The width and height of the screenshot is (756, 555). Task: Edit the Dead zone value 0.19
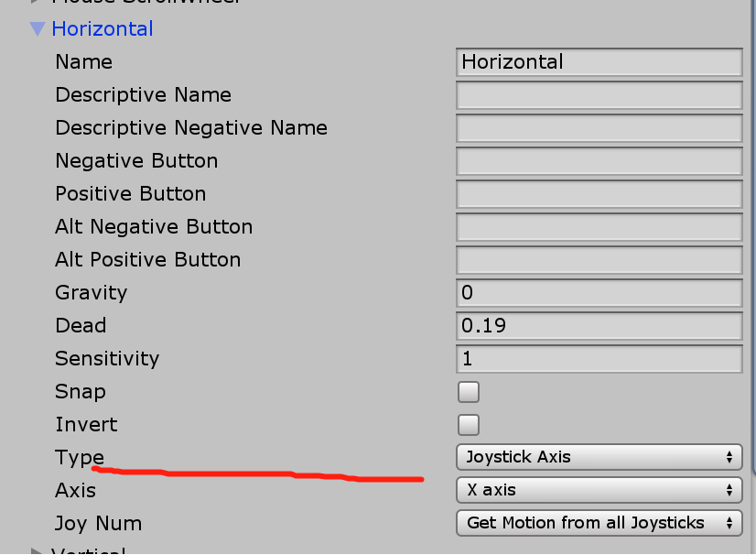(x=599, y=326)
